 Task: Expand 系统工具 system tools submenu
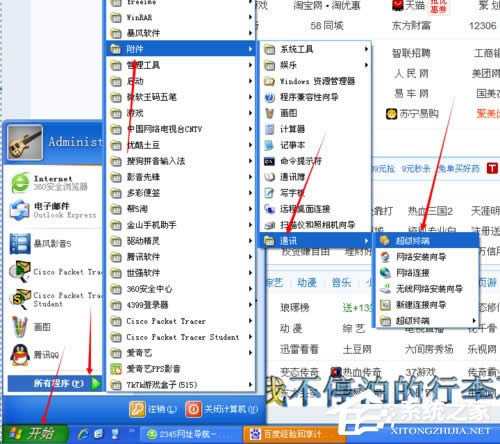(x=315, y=49)
